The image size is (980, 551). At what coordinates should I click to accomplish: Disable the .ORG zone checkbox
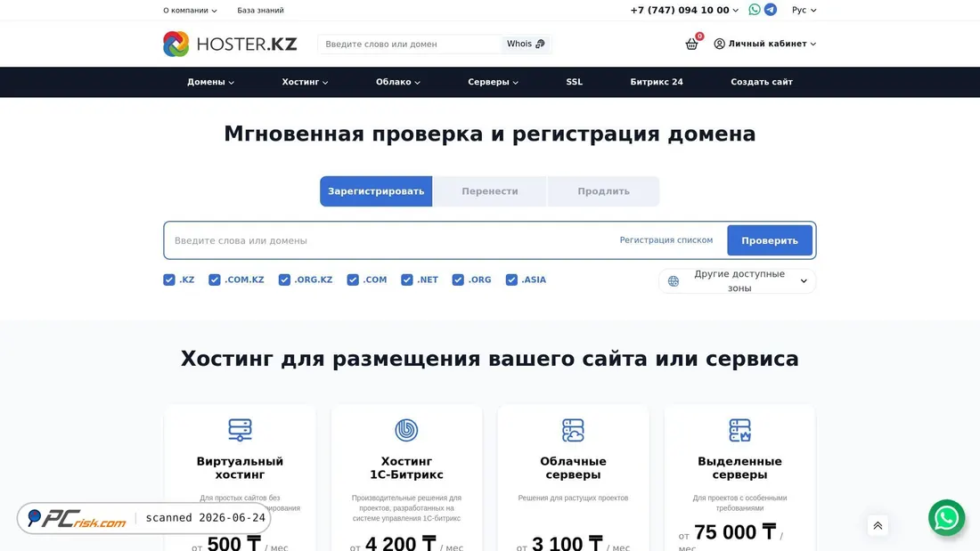pos(458,280)
